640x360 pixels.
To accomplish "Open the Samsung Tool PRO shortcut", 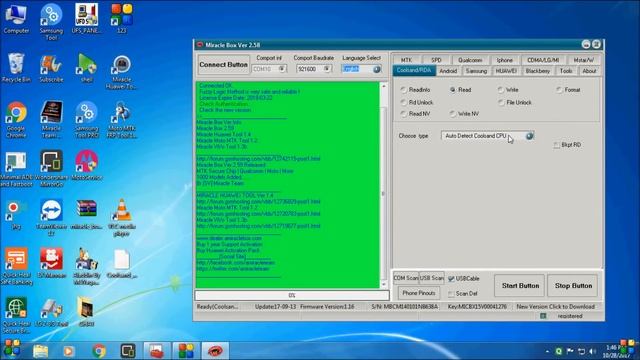I will coord(86,119).
